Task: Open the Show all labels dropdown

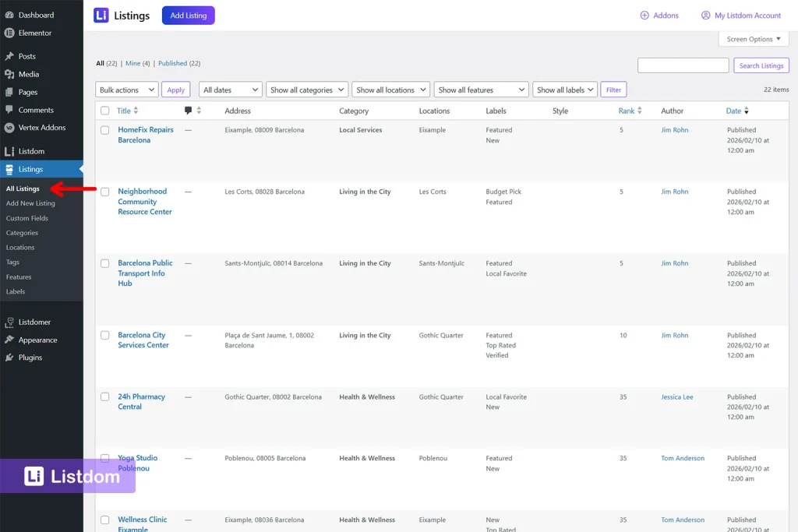Action: click(565, 90)
